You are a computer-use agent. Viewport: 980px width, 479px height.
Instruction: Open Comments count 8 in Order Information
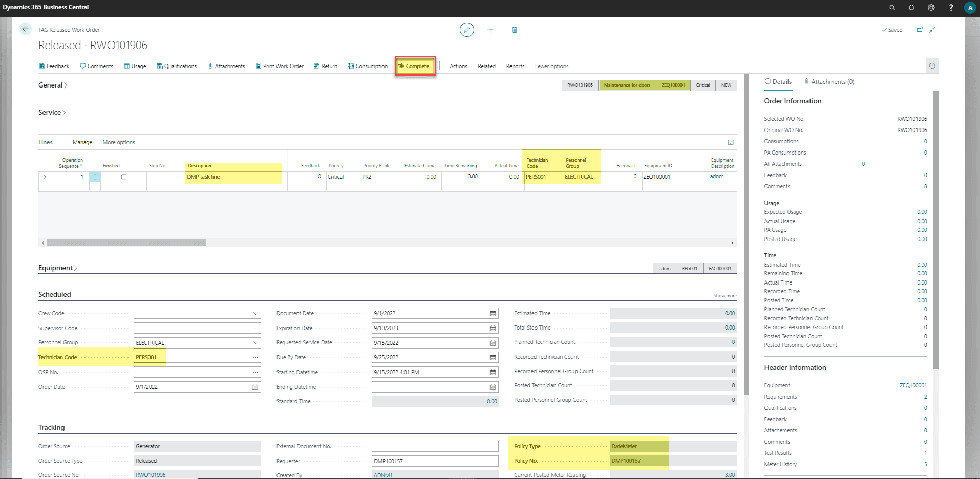[x=925, y=186]
